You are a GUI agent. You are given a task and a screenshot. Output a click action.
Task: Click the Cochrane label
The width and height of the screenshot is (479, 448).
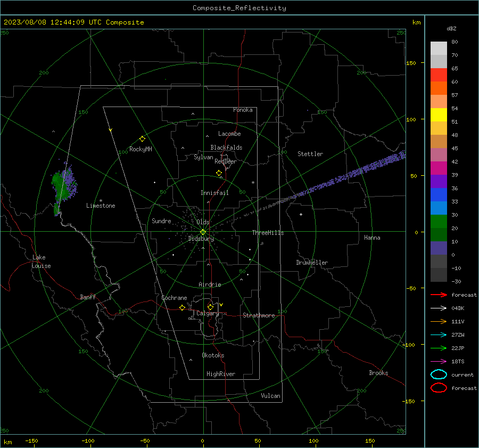[x=174, y=298]
